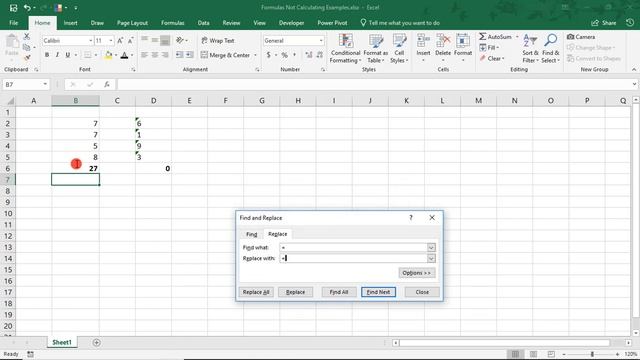Open Sort & Filter

point(530,48)
